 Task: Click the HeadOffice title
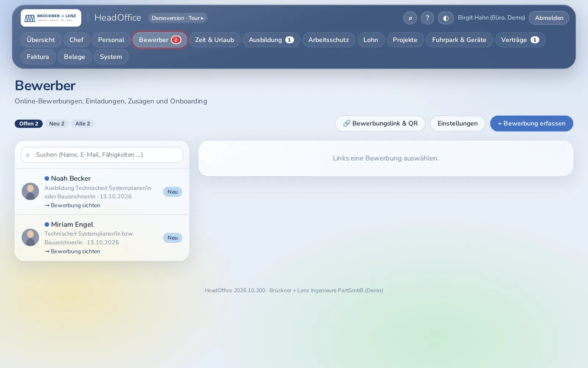118,18
